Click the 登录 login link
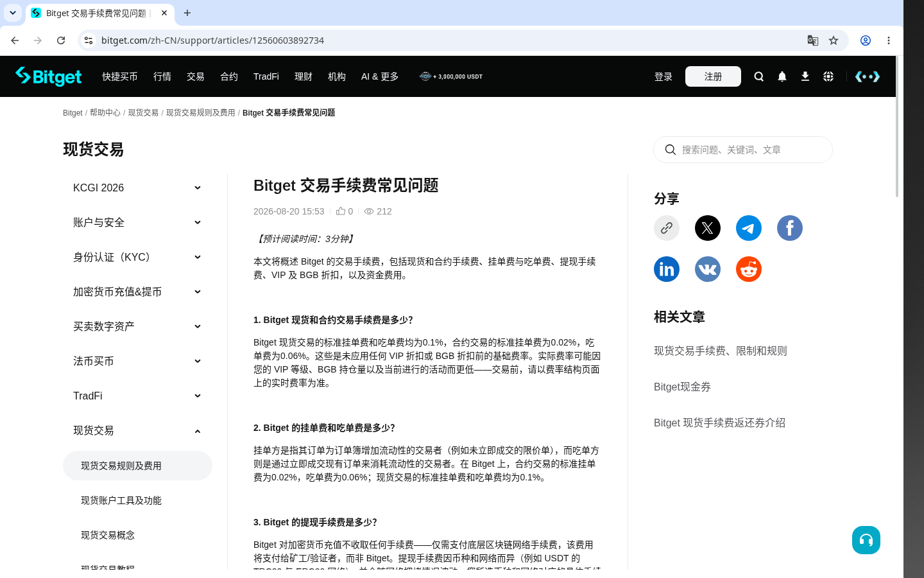 (x=663, y=76)
